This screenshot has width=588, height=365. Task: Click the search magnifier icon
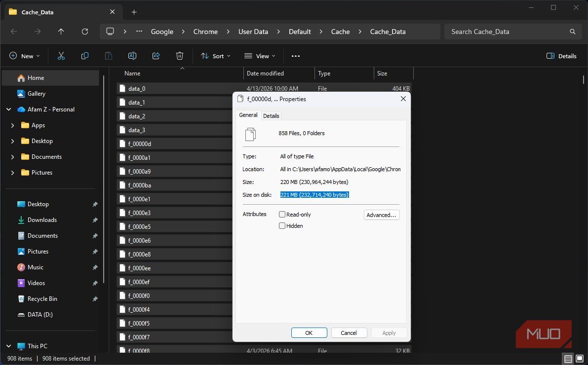[572, 32]
